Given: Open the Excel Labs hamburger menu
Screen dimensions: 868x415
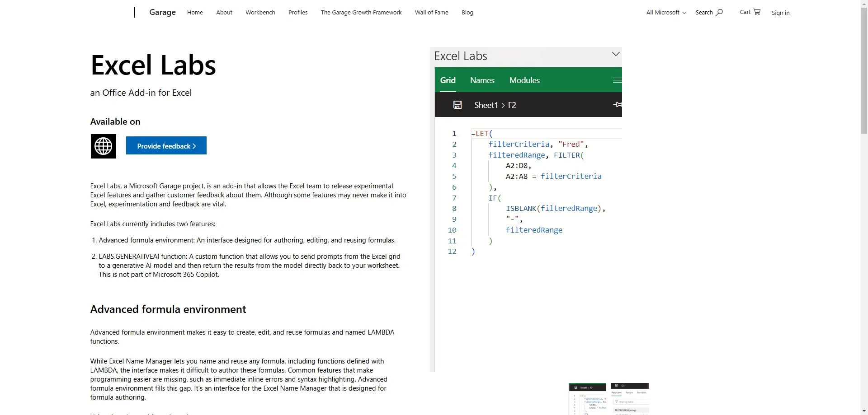Looking at the screenshot, I should tap(617, 80).
